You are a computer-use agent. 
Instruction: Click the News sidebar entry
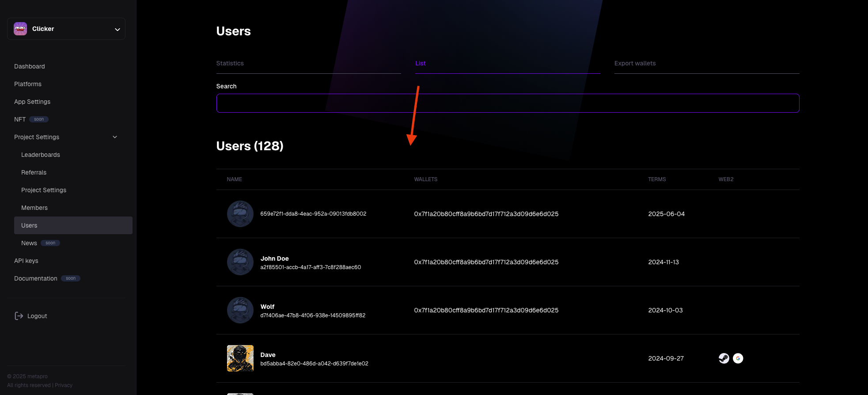click(29, 243)
